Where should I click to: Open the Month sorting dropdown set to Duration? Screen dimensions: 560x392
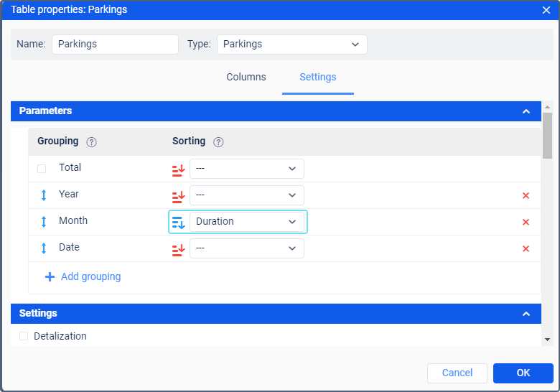[247, 222]
